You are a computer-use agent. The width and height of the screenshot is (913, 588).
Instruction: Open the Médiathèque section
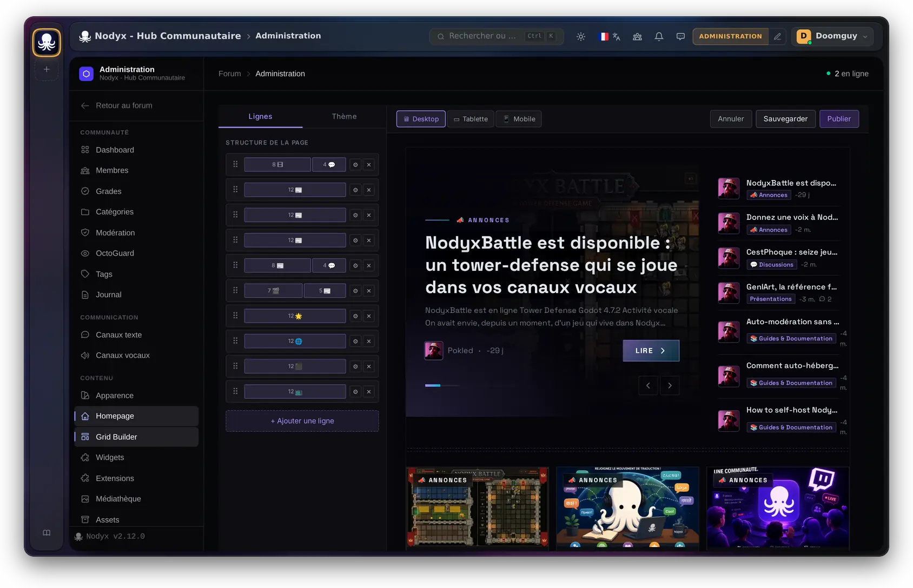click(x=136, y=499)
